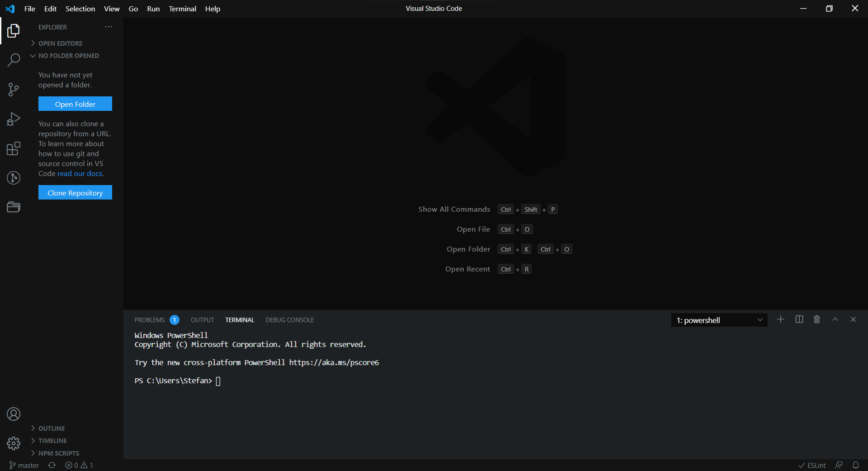This screenshot has height=471, width=868.
Task: Open the Source Control view
Action: (x=14, y=89)
